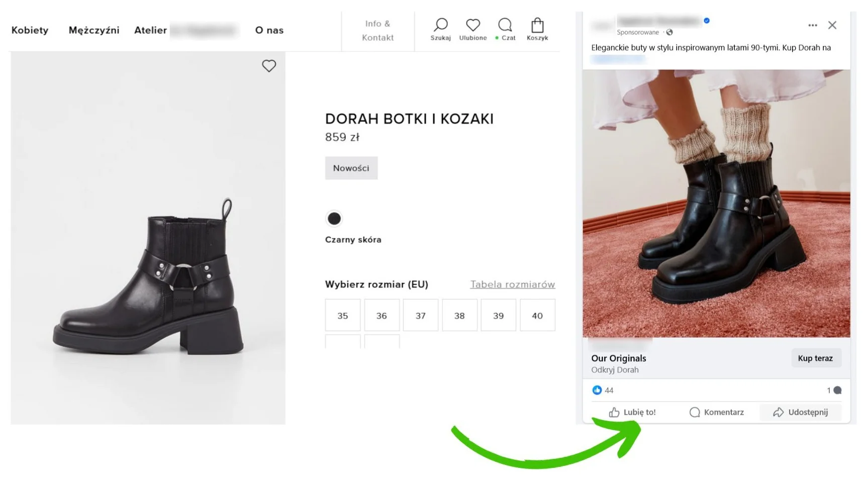Choose size 38
868x492 pixels.
(x=459, y=316)
